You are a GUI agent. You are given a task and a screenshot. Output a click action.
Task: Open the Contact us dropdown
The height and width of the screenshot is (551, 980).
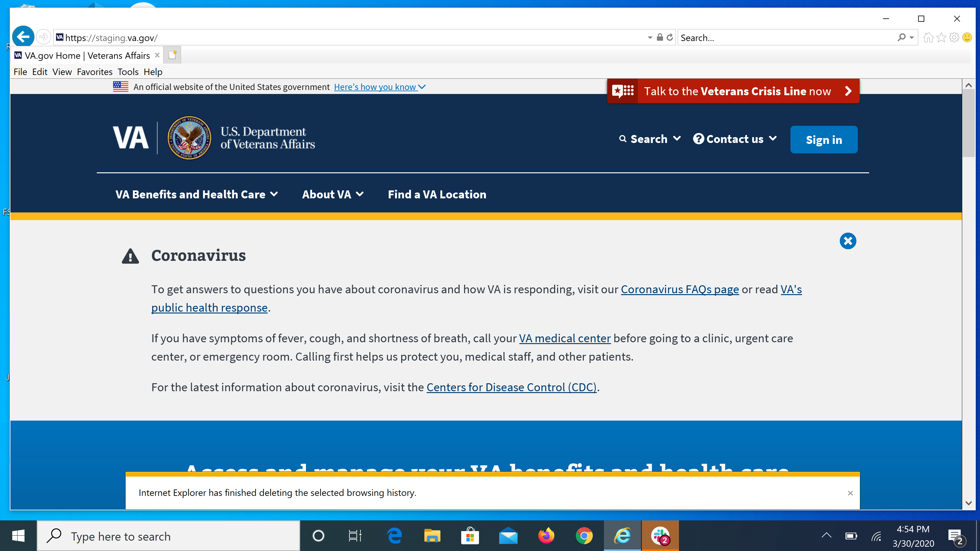pyautogui.click(x=735, y=139)
